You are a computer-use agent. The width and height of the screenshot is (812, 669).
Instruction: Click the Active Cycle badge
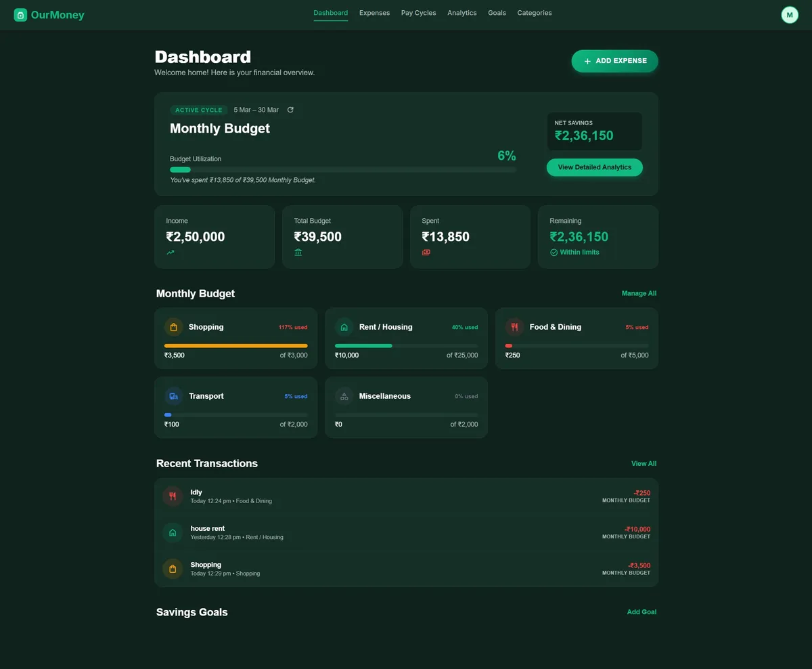point(198,110)
